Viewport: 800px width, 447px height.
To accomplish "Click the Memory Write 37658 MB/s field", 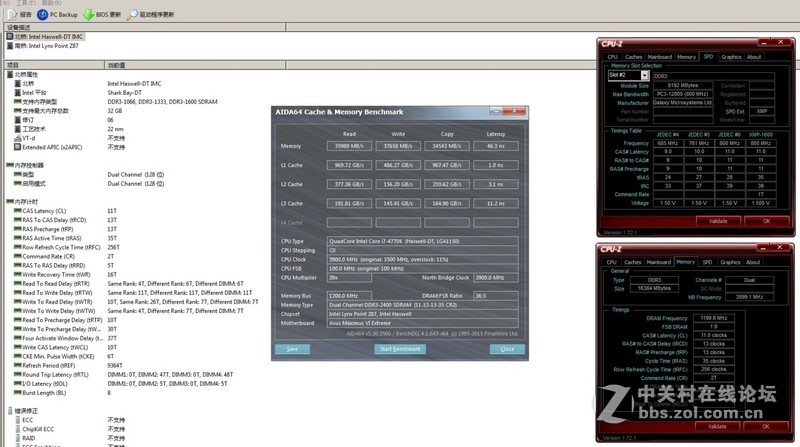I will [x=398, y=146].
